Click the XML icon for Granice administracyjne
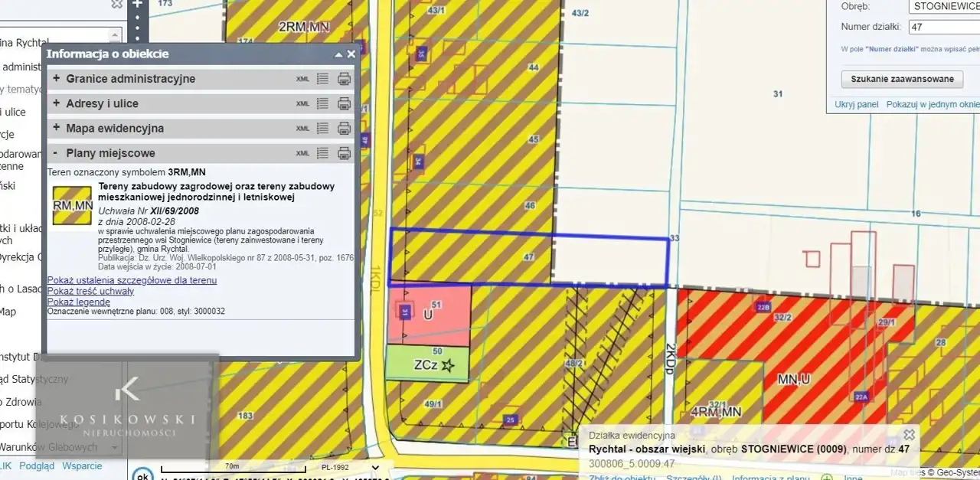Image resolution: width=980 pixels, height=480 pixels. [x=303, y=79]
